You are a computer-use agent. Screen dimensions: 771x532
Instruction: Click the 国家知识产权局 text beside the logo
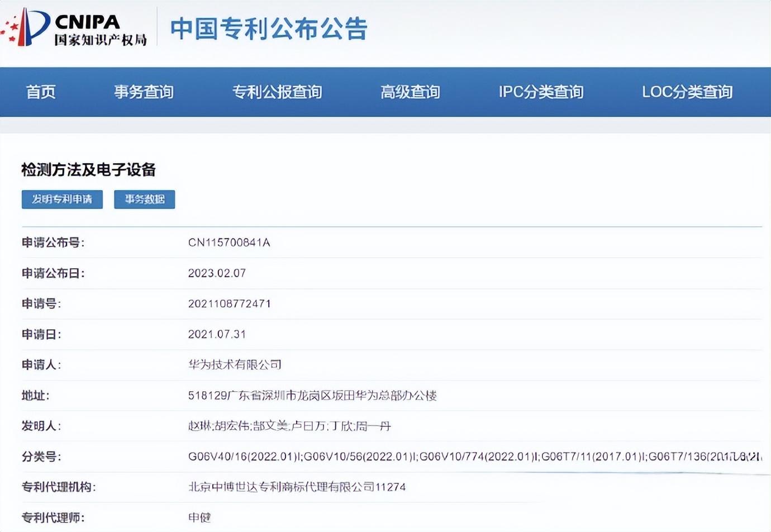[101, 40]
